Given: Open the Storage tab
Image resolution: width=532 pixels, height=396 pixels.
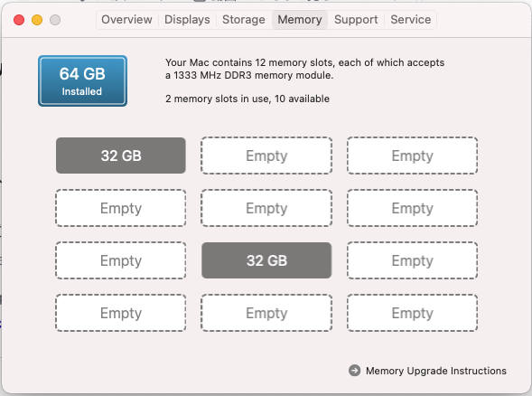Looking at the screenshot, I should tap(244, 20).
